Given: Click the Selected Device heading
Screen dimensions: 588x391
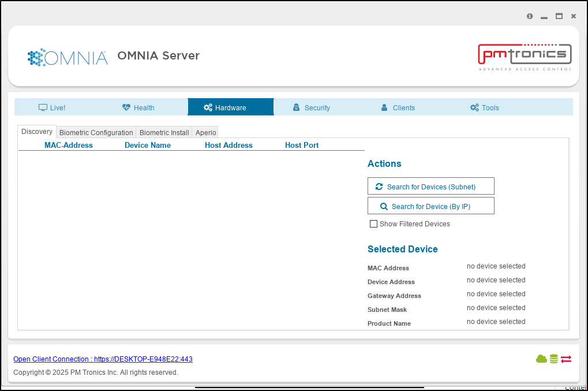Looking at the screenshot, I should point(402,249).
